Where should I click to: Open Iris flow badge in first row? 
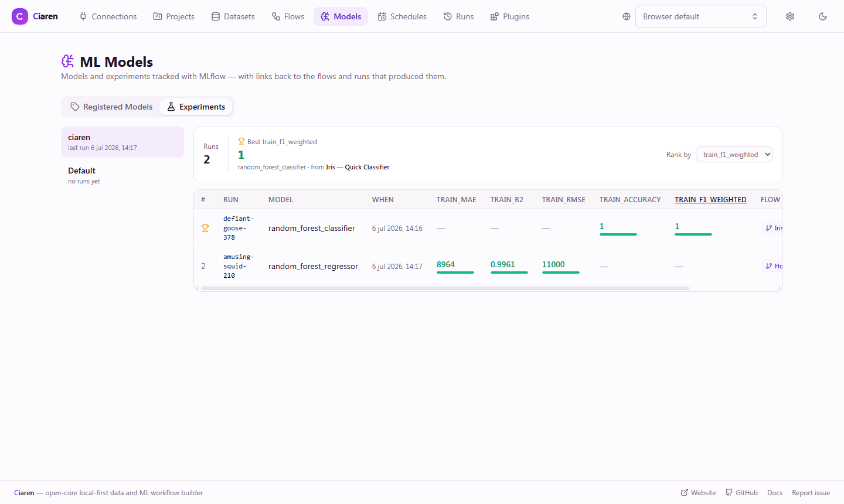tap(772, 228)
